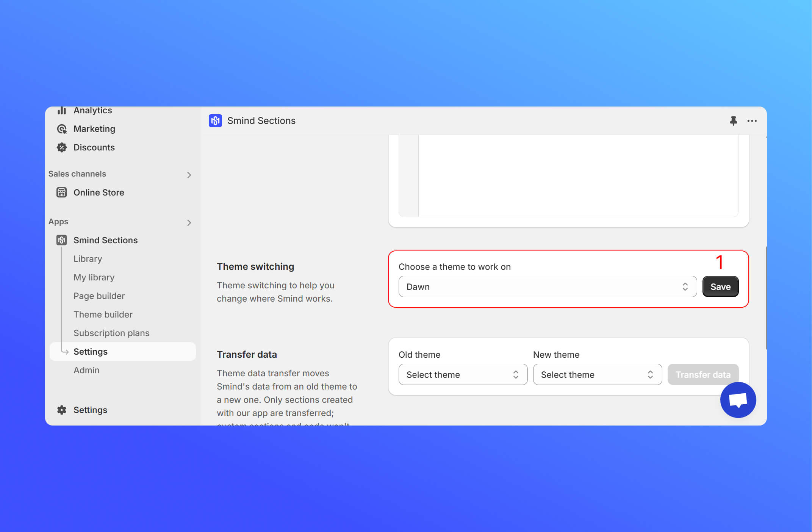Open My library page

[94, 277]
